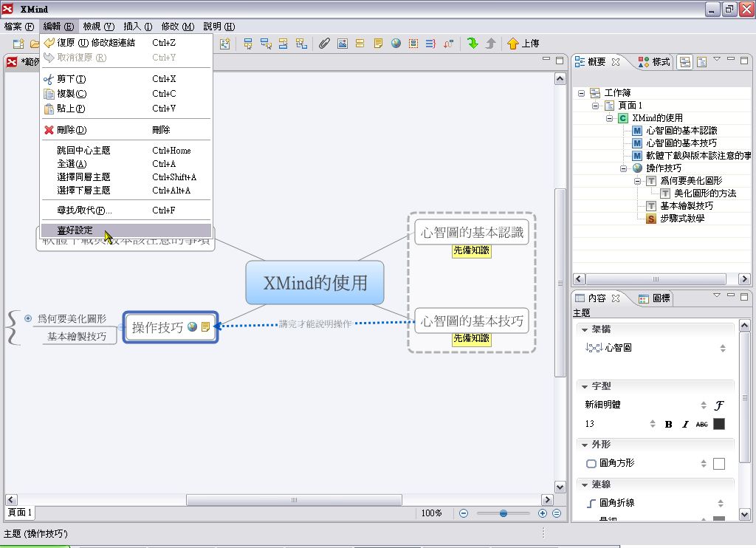Switch to the 樣式 tab

[x=654, y=62]
